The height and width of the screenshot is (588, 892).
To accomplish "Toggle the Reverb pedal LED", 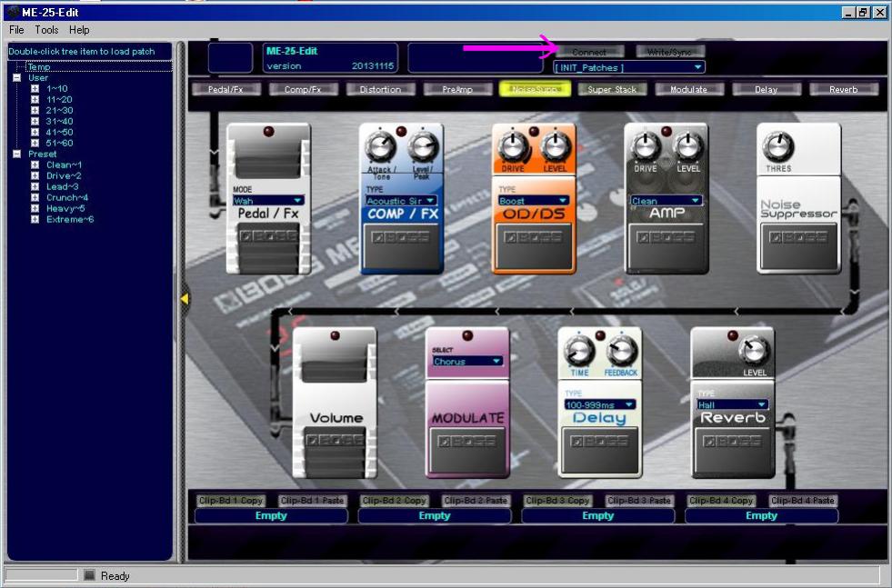I will click(x=733, y=335).
